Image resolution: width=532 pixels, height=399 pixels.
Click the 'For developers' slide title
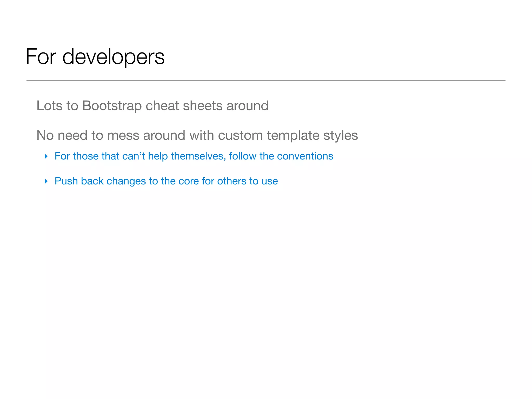(95, 57)
